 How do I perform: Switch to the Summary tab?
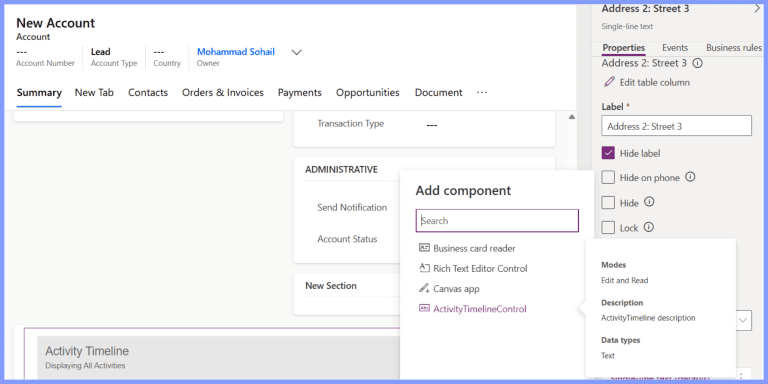click(x=39, y=93)
